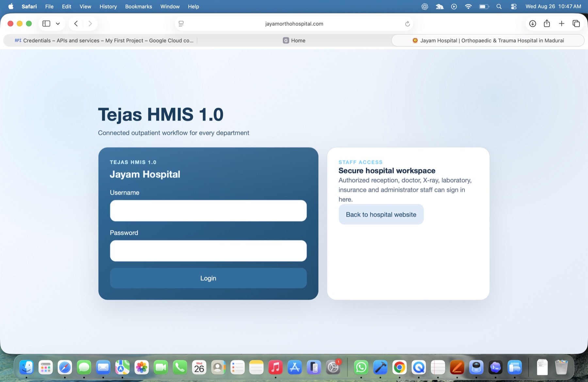
Task: Open the Safari menu in menu bar
Action: pos(29,7)
